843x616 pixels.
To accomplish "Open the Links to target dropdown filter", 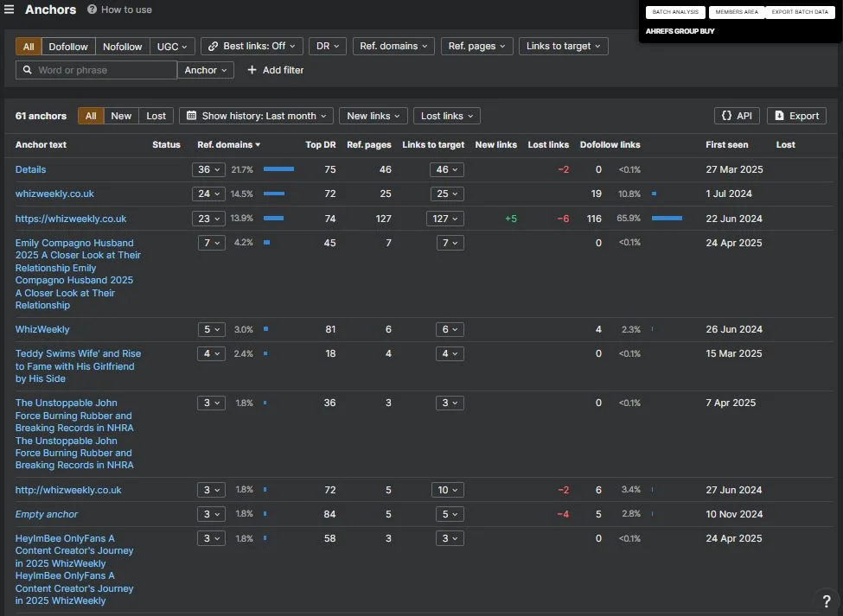I will coord(564,46).
